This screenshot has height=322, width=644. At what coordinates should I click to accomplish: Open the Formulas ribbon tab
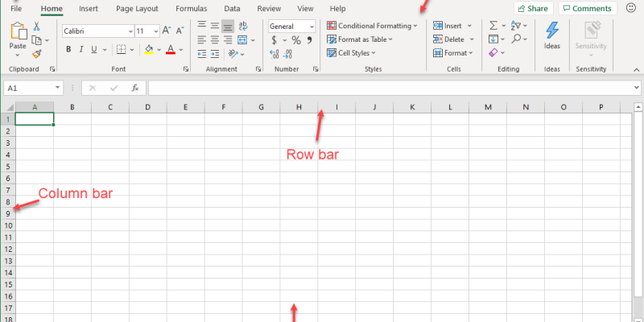point(191,8)
